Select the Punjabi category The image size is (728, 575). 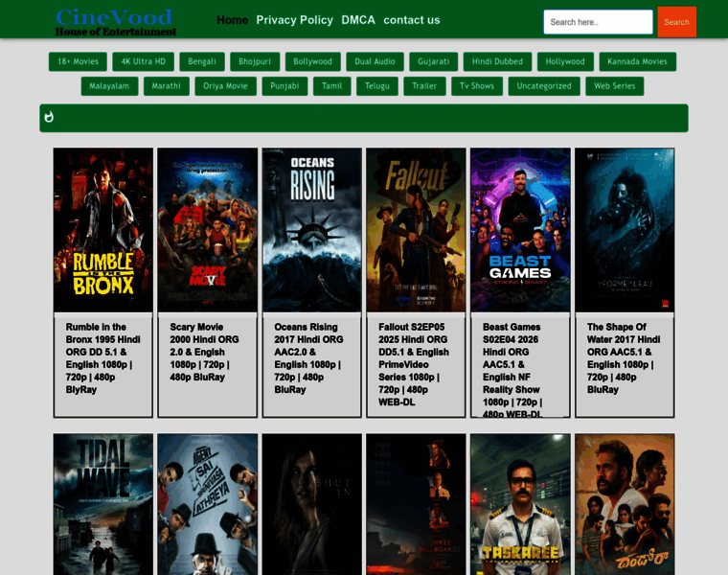[284, 86]
